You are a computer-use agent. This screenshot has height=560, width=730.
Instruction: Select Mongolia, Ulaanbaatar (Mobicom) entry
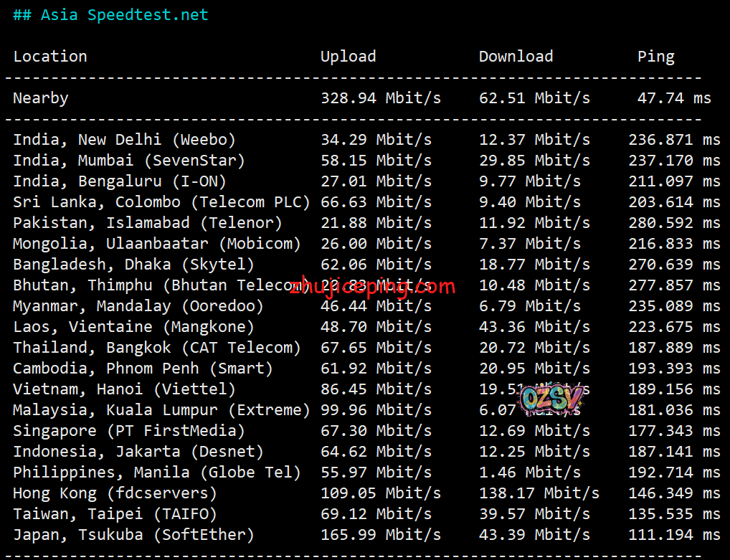[x=157, y=244]
